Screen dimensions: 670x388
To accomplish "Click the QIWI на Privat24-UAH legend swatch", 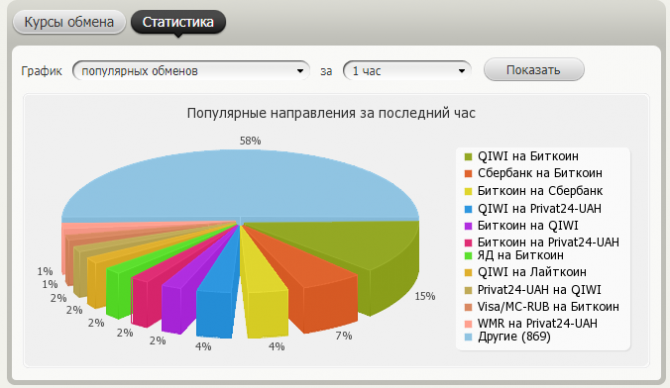I will coord(468,209).
